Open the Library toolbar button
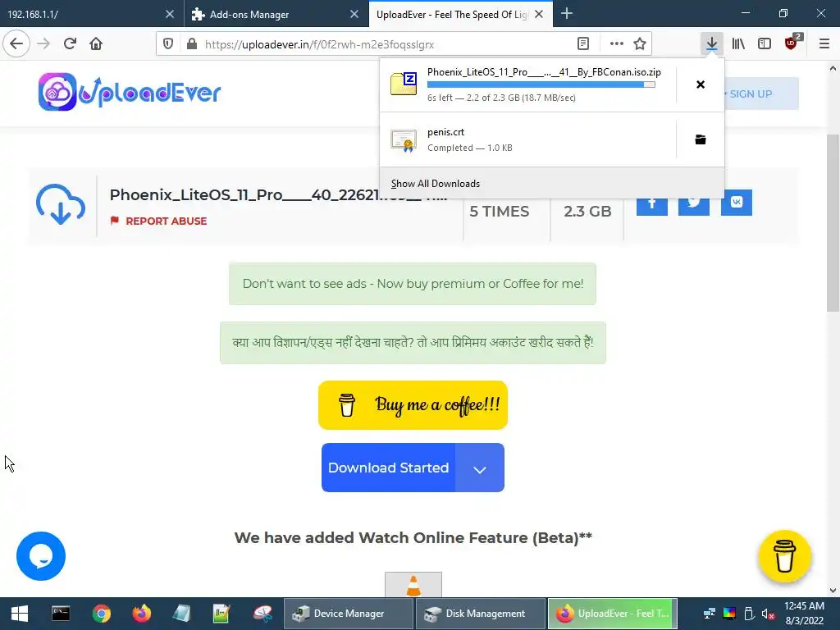Viewport: 840px width, 630px height. click(738, 44)
